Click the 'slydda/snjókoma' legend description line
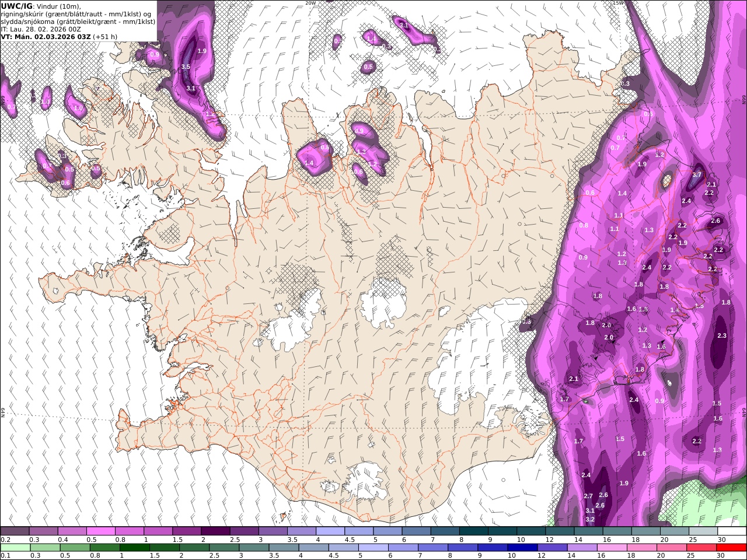The image size is (747, 560). 78,22
